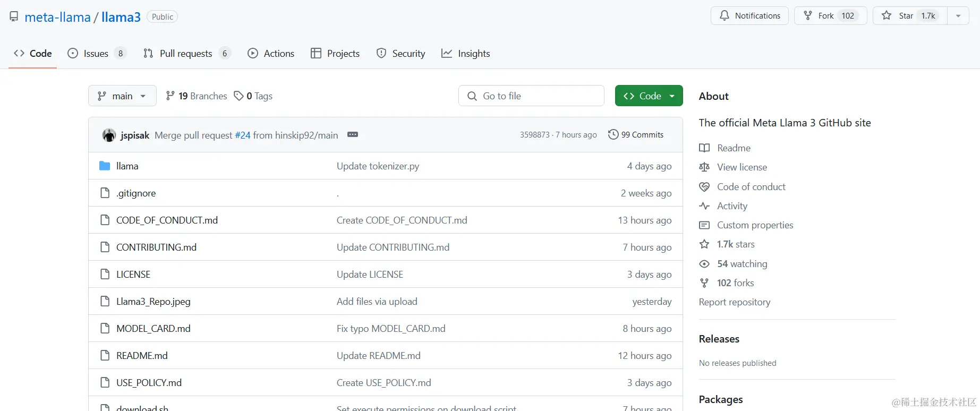
Task: Open the 'Create USE_POLICY.md' commit message
Action: pyautogui.click(x=384, y=382)
